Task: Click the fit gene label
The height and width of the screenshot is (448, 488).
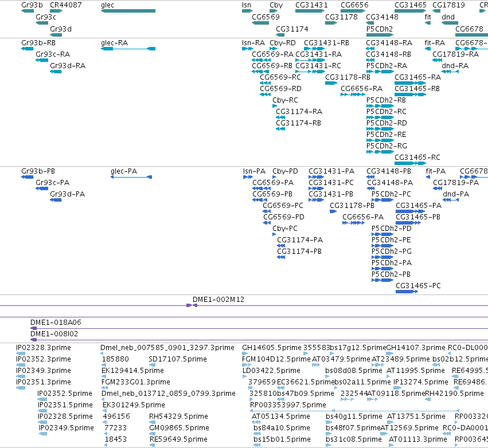Action: (x=428, y=17)
